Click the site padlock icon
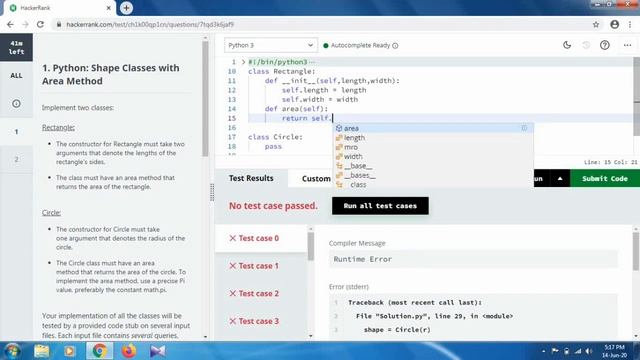The width and height of the screenshot is (640, 360). (x=59, y=24)
